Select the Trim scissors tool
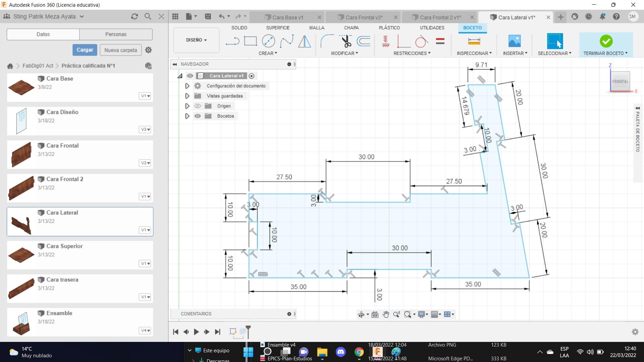644x362 pixels. point(346,41)
